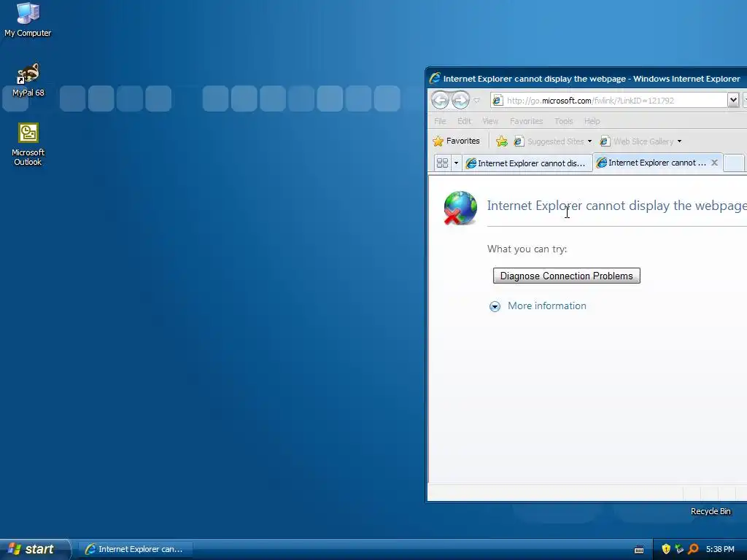Image resolution: width=747 pixels, height=560 pixels.
Task: Click the security shield tray icon
Action: tap(666, 549)
